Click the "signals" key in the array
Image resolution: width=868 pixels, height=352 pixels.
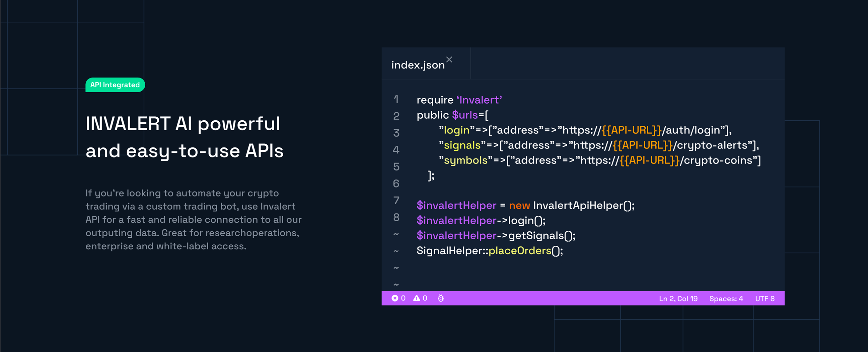[462, 145]
